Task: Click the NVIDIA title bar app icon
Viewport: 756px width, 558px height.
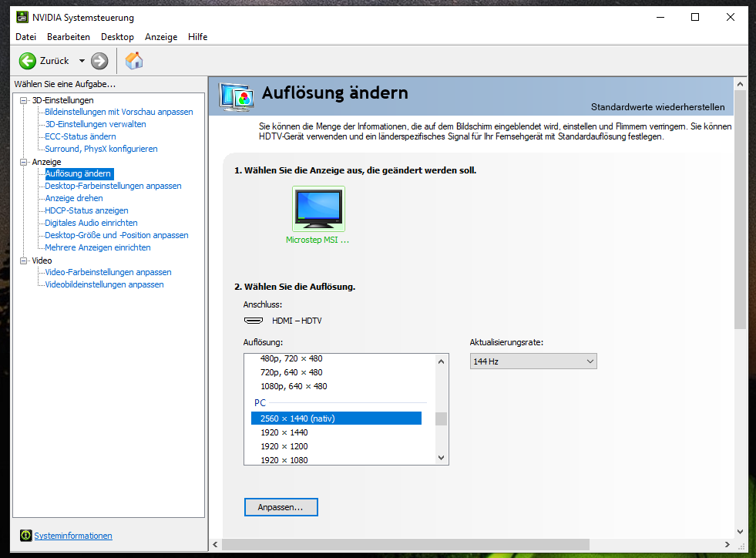Action: point(22,18)
